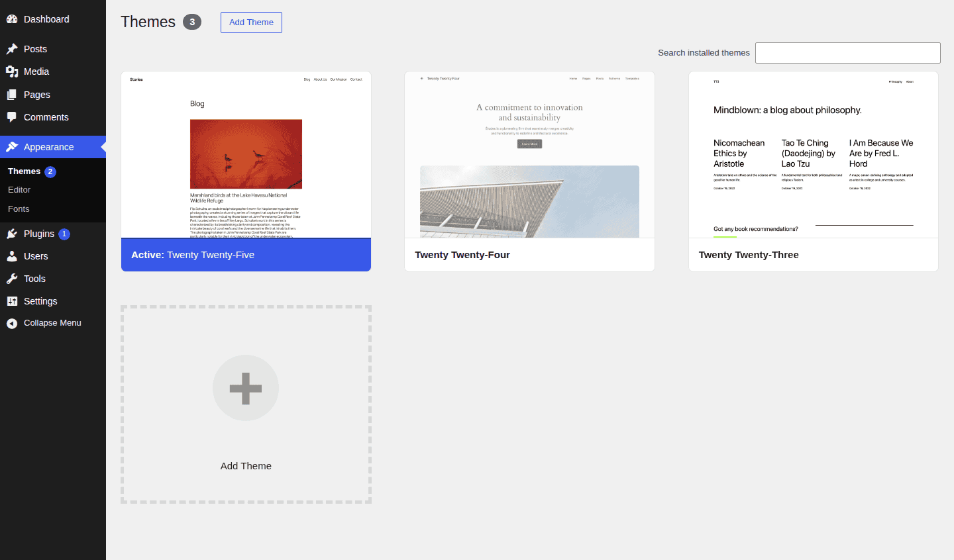Viewport: 954px width, 560px height.
Task: Click the Twenty Twenty-Four theme name
Action: coord(462,255)
